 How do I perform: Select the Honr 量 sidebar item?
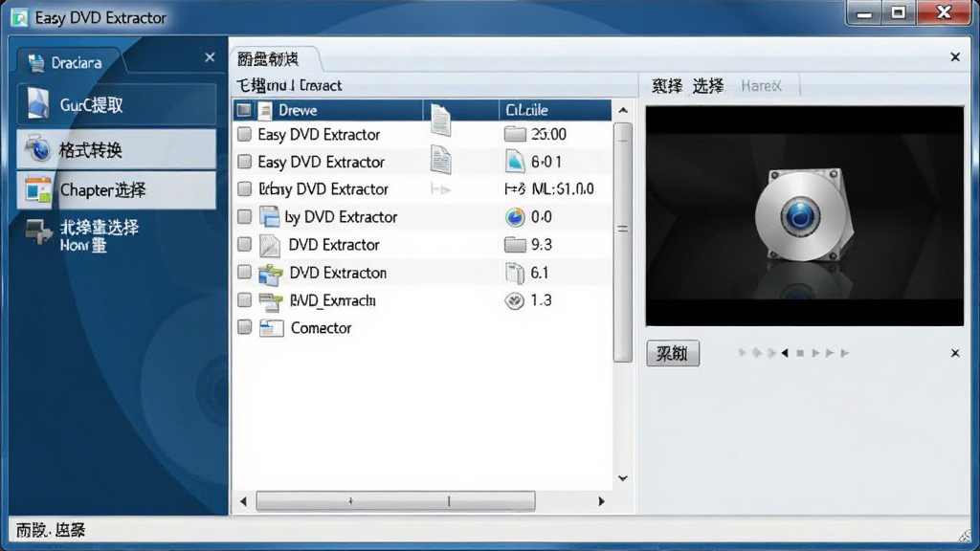point(117,235)
